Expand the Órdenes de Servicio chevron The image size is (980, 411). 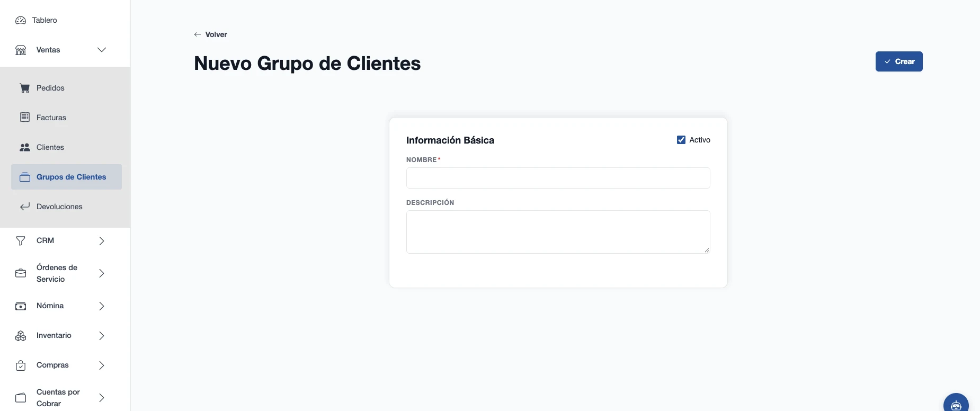point(102,273)
